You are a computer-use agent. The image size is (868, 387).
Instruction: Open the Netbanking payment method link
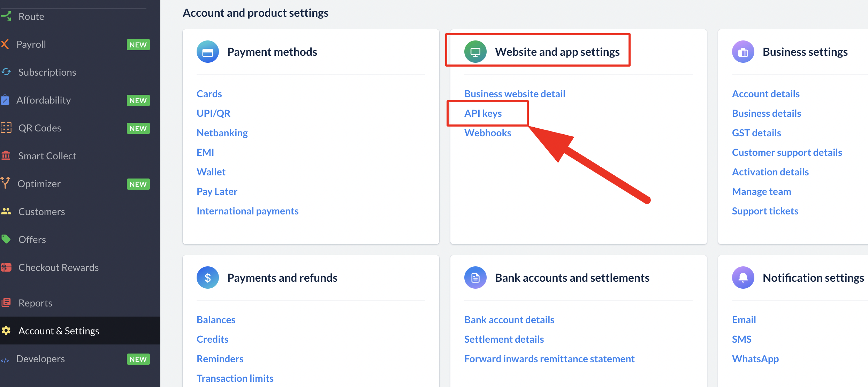click(222, 133)
